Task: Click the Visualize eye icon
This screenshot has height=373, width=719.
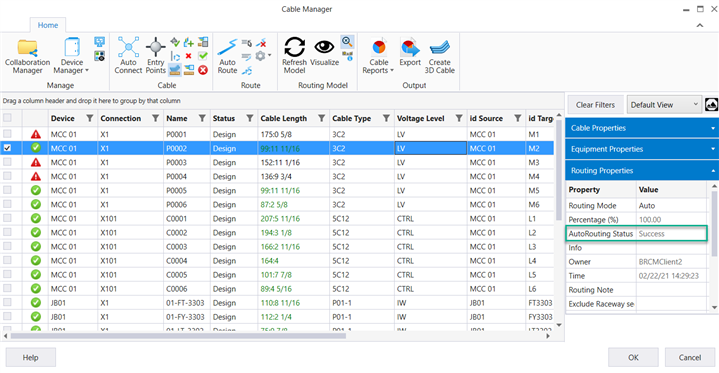Action: 324,52
